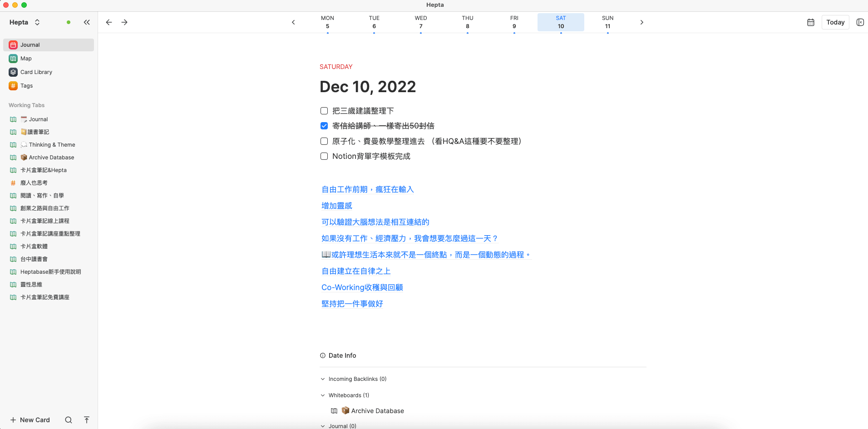This screenshot has height=429, width=868.
Task: Switch to the Thinking & Theme tab
Action: [x=52, y=144]
